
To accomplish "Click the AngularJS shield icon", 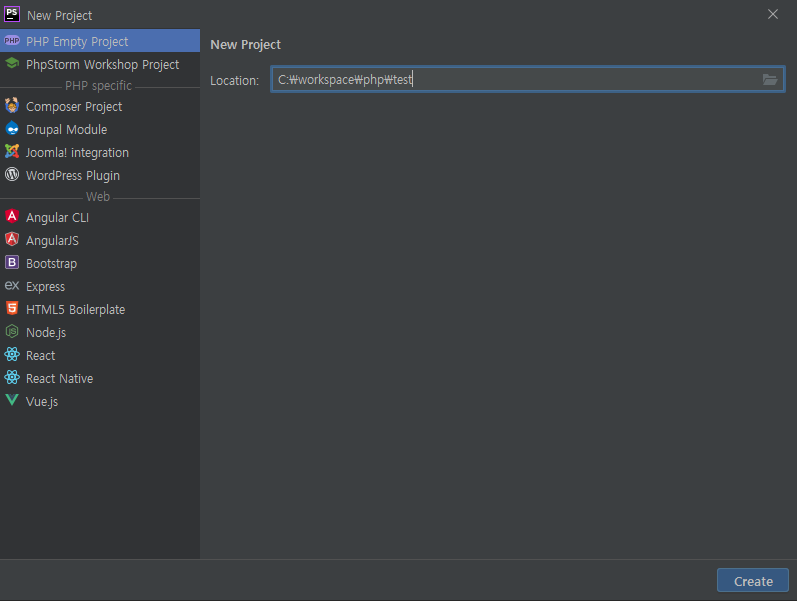I will 12,239.
